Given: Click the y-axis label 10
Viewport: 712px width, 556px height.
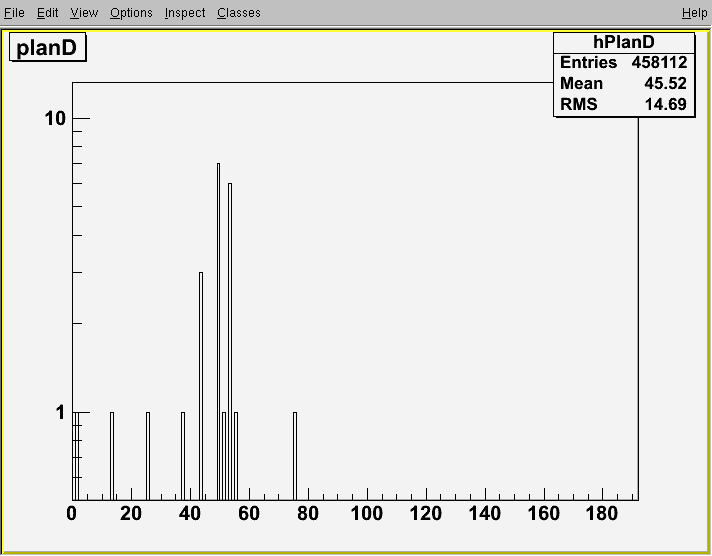Looking at the screenshot, I should 55,119.
